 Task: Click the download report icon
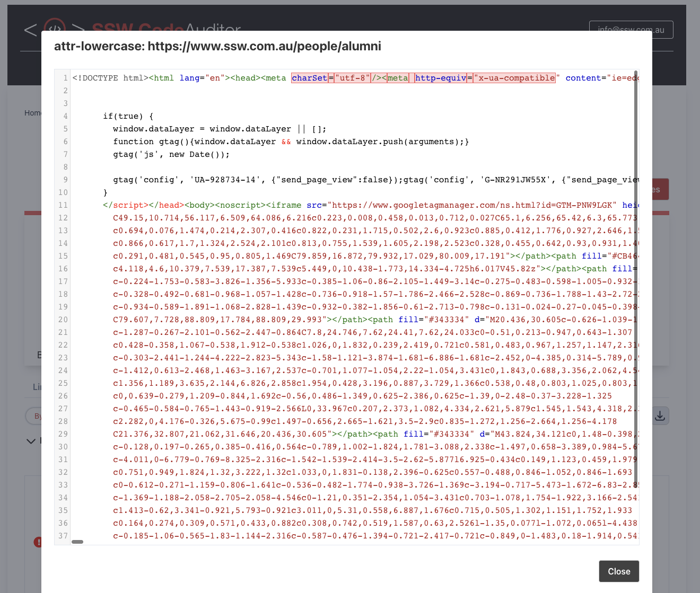tap(660, 415)
